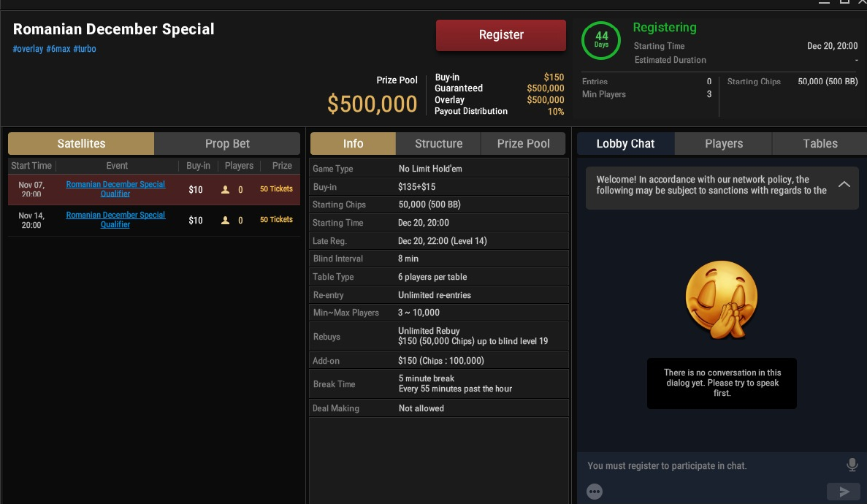Sort satellites by Buy-in column header
Viewport: 867px width, 504px height.
click(198, 166)
